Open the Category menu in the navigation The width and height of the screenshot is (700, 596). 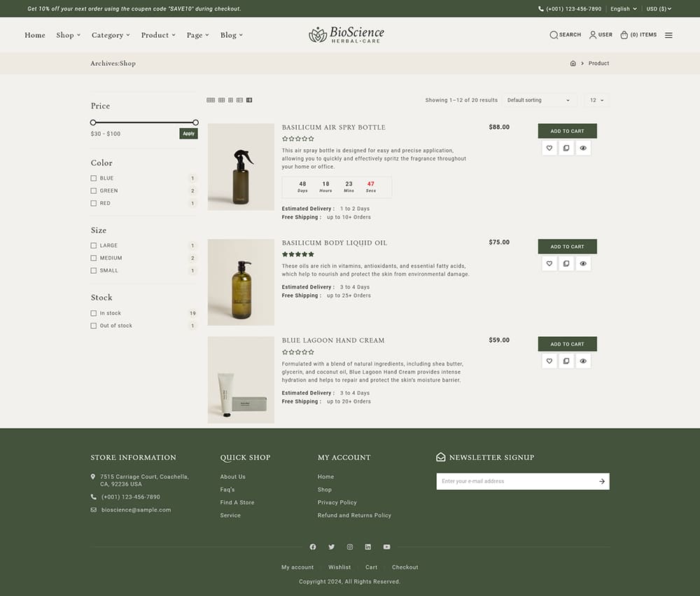[x=110, y=34]
